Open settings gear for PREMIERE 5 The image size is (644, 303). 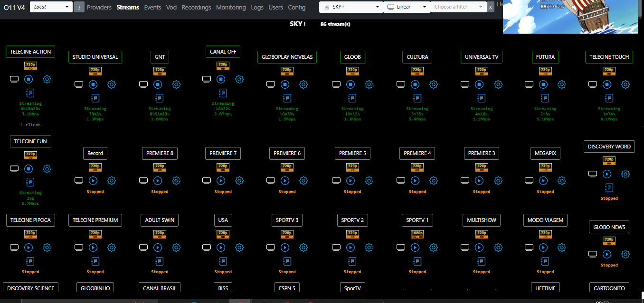pos(369,181)
